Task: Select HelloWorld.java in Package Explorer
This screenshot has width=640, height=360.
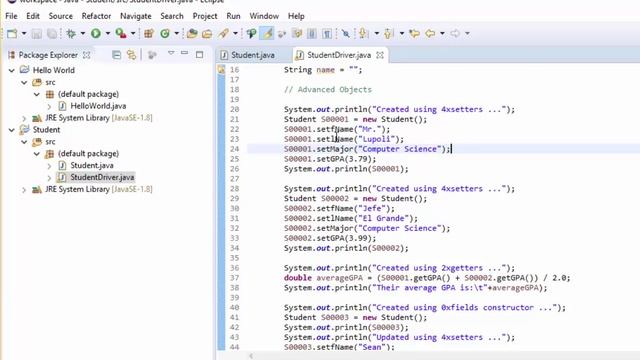Action: [98, 106]
